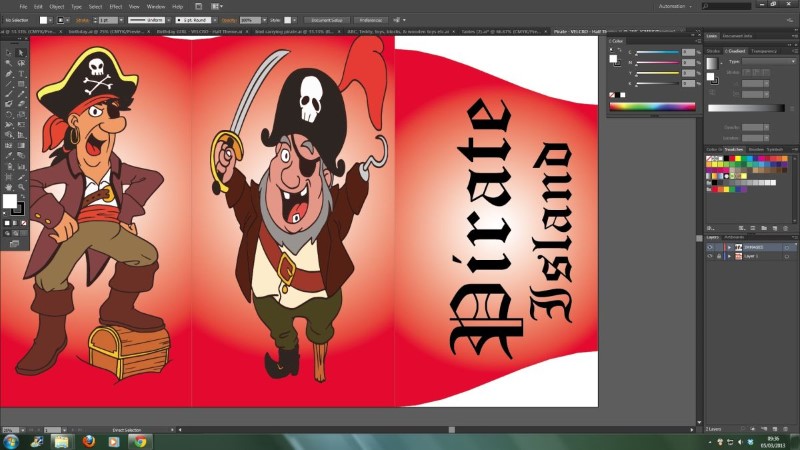Open Google Chrome from the taskbar
Image resolution: width=800 pixels, height=450 pixels.
point(139,440)
